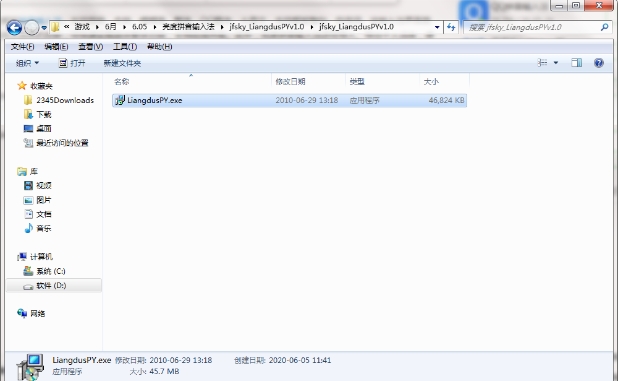The image size is (619, 381).
Task: Open the view options dropdown arrow
Action: pyautogui.click(x=556, y=63)
